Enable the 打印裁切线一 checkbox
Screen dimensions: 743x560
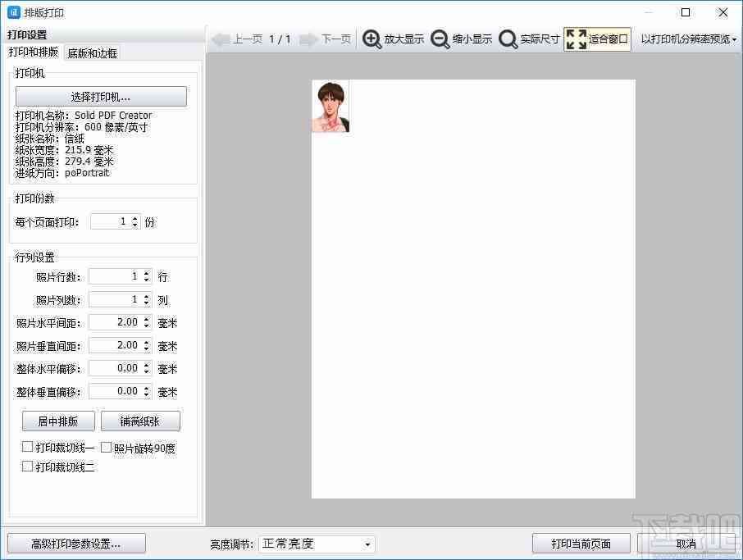[x=28, y=447]
